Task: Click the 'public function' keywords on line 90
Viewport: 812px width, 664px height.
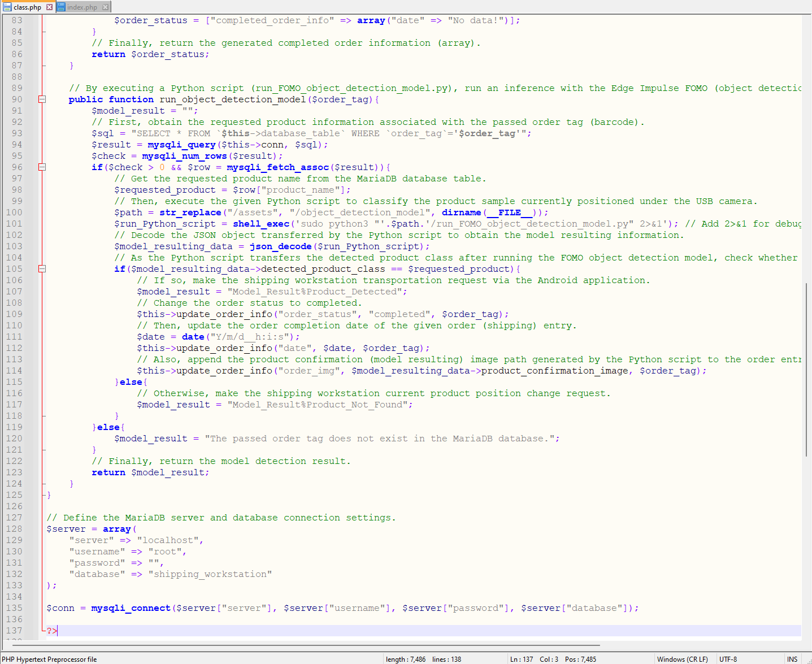Action: 111,99
